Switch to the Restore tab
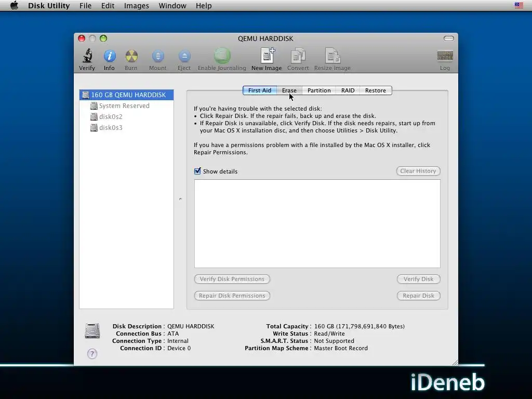 pos(376,90)
